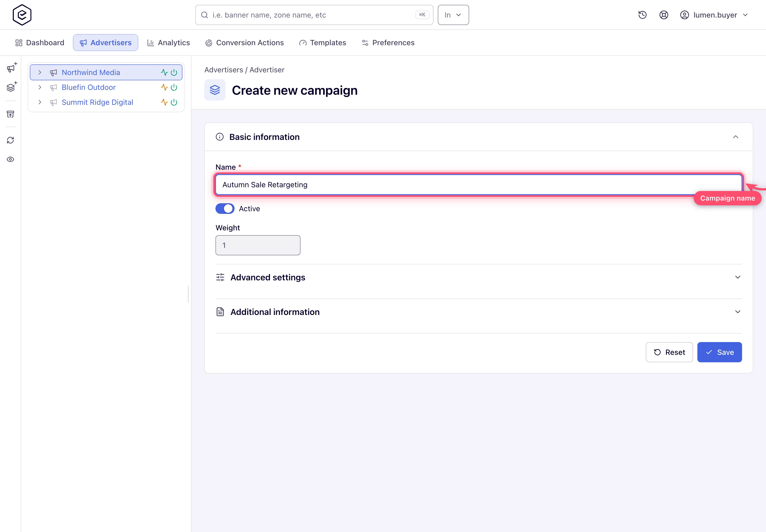Click Summit Ridge Digital activity pulse icon
Viewport: 766px width, 532px height.
tap(164, 102)
